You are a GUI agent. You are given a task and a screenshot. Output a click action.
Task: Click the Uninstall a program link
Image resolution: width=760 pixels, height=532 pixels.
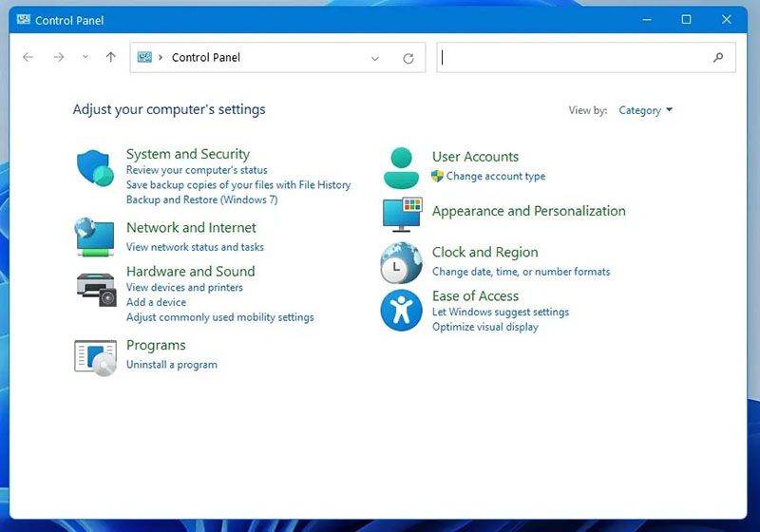tap(172, 365)
